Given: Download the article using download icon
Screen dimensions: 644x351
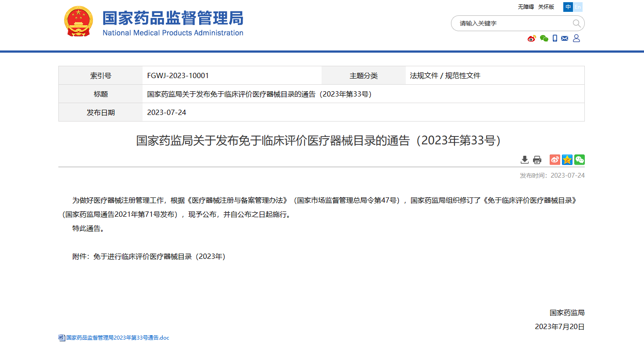Looking at the screenshot, I should pos(525,160).
